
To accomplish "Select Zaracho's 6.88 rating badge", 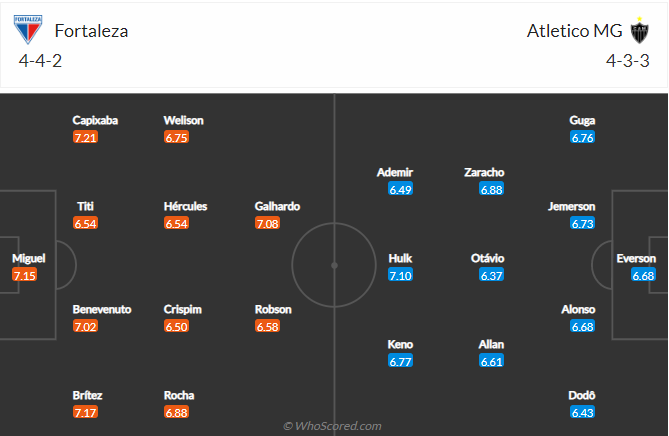I will (491, 189).
